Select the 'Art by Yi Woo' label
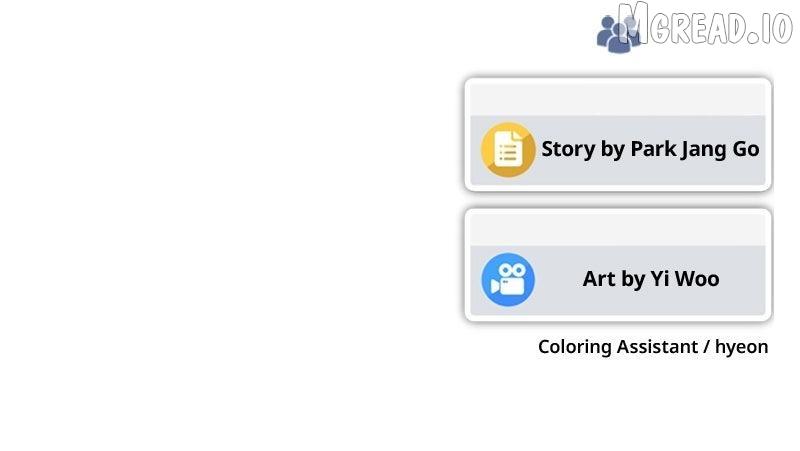Image resolution: width=800 pixels, height=451 pixels. [651, 279]
